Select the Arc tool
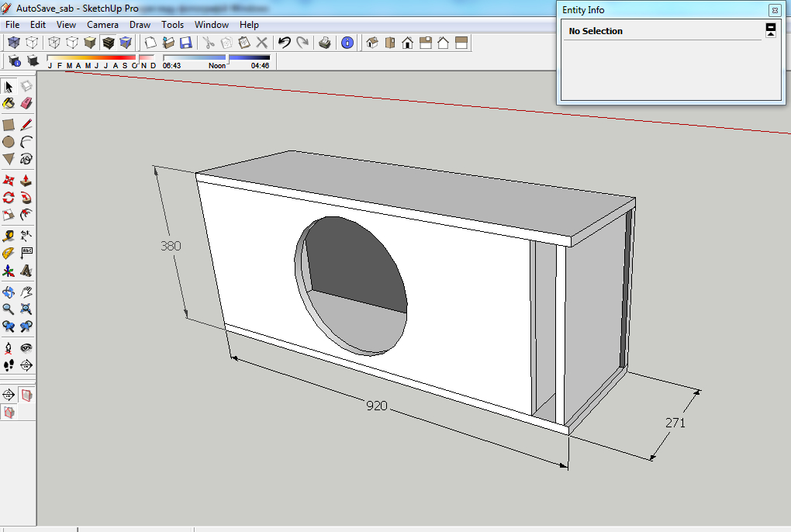The height and width of the screenshot is (532, 791). (x=26, y=142)
